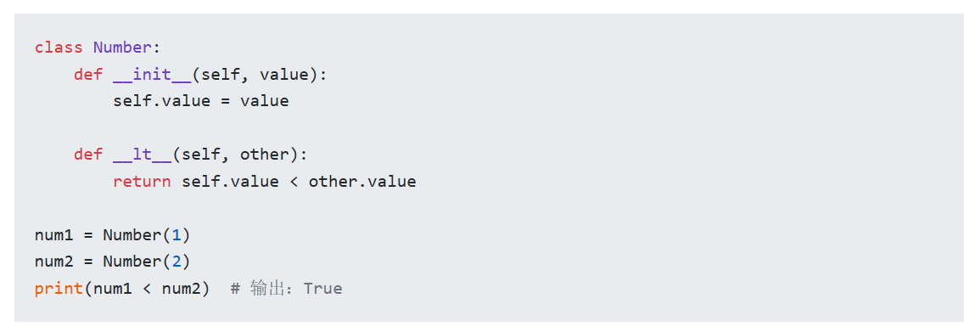Click the num2 variable assignment
This screenshot has width=980, height=332.
tap(113, 262)
